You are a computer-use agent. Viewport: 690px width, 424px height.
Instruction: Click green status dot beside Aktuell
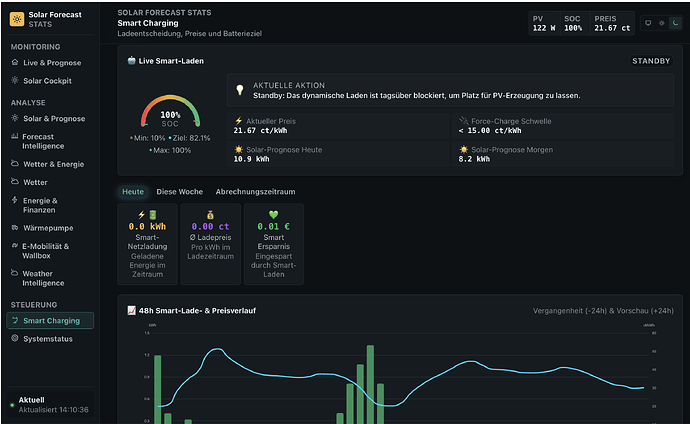pos(12,405)
